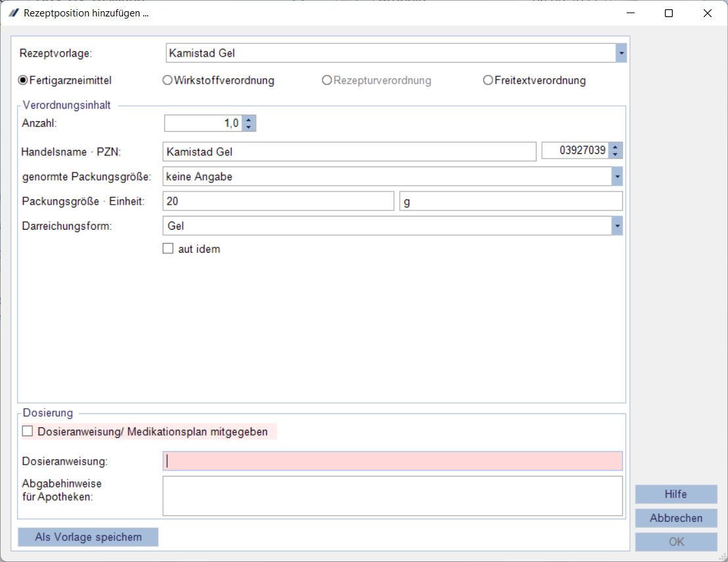Select the Freitextverordnung radio button
Screen dimensions: 728x562
(x=488, y=80)
